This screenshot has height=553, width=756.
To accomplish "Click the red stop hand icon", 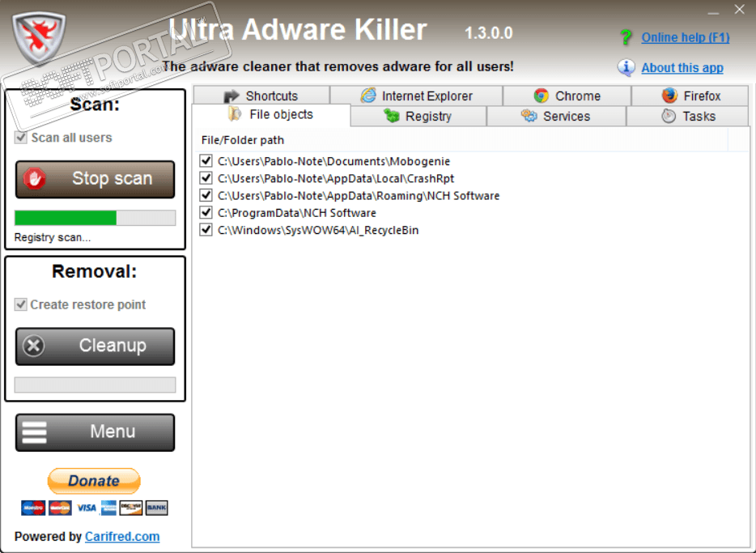I will point(35,179).
